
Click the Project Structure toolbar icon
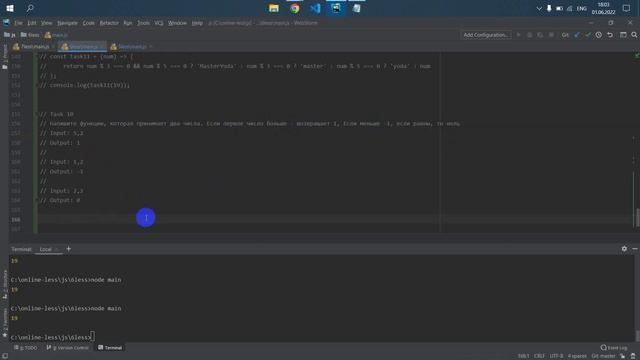[x=623, y=35]
